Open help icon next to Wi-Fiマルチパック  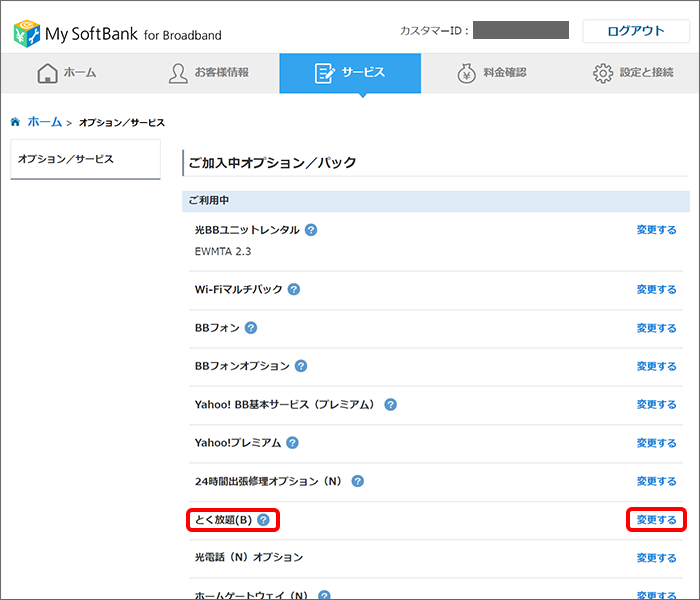(x=294, y=289)
